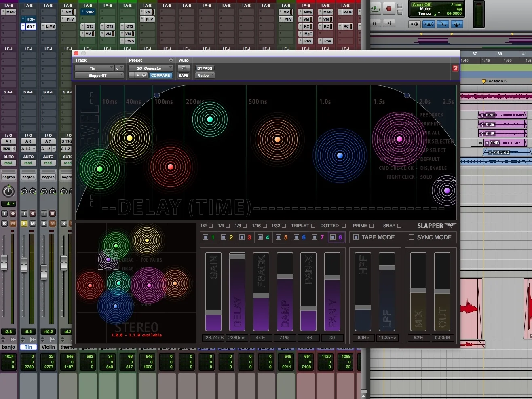Open the SG_Generator preset dropdown

coord(150,68)
